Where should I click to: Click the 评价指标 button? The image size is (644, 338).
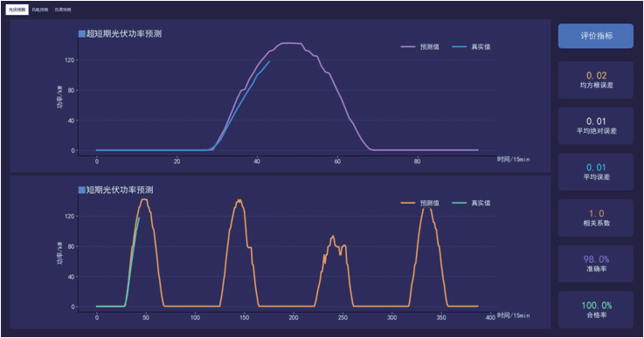point(596,36)
